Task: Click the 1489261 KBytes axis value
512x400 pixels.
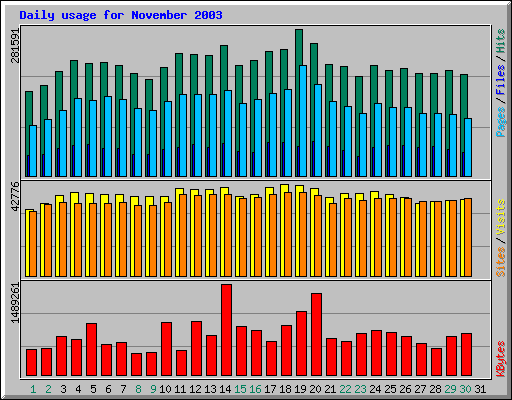Action: coord(15,303)
